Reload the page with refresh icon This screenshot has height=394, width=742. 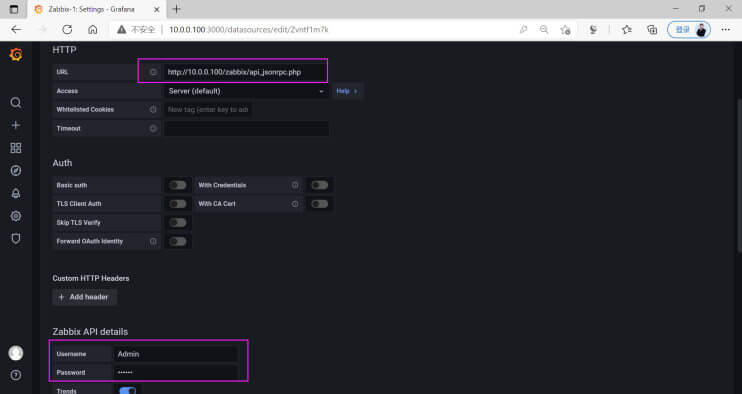click(x=67, y=29)
